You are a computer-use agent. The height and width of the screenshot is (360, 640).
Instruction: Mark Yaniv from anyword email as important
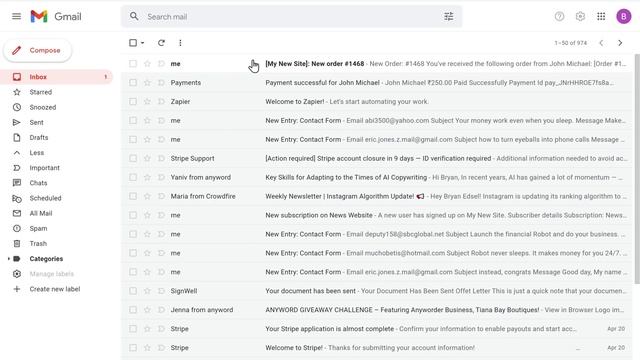[x=161, y=177]
